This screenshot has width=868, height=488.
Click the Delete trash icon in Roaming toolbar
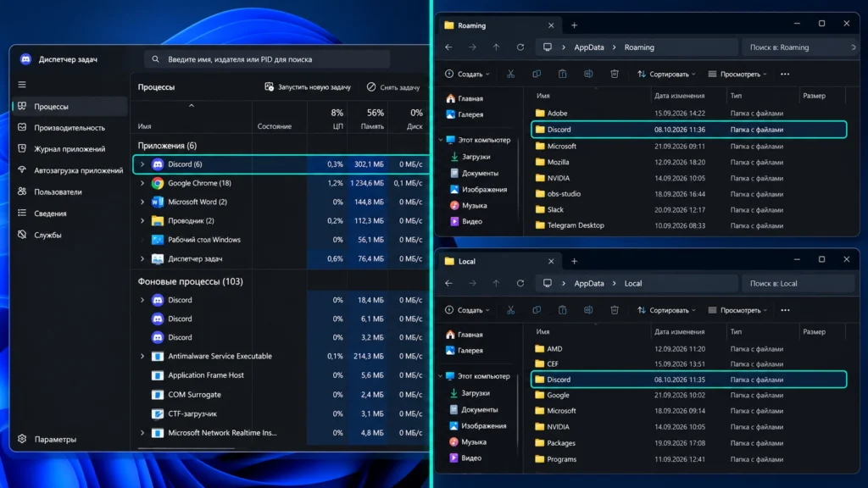pos(615,75)
